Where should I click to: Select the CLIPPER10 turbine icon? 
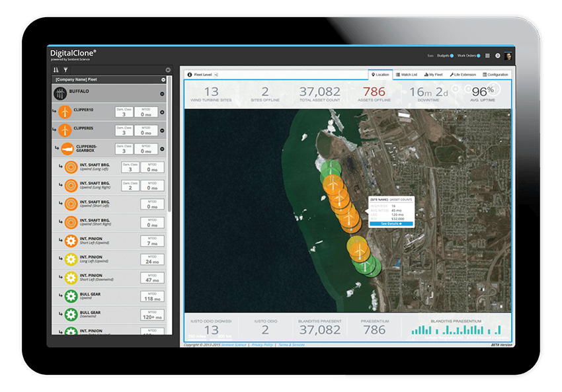tap(65, 112)
